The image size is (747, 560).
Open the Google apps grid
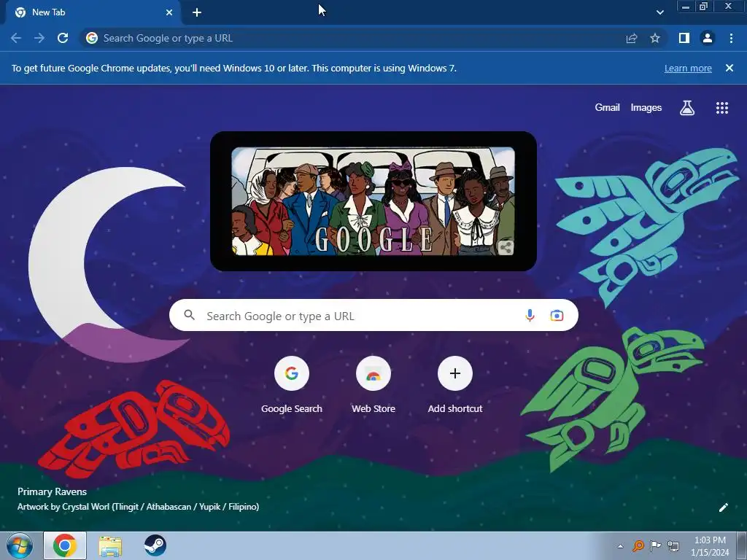[x=722, y=108]
